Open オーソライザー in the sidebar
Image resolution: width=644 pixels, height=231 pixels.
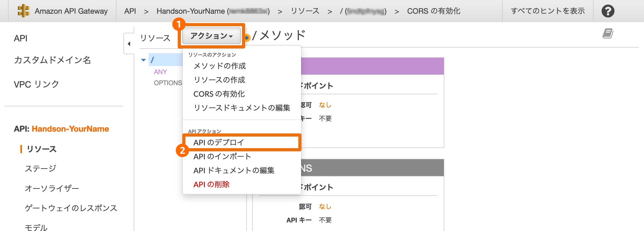point(52,188)
